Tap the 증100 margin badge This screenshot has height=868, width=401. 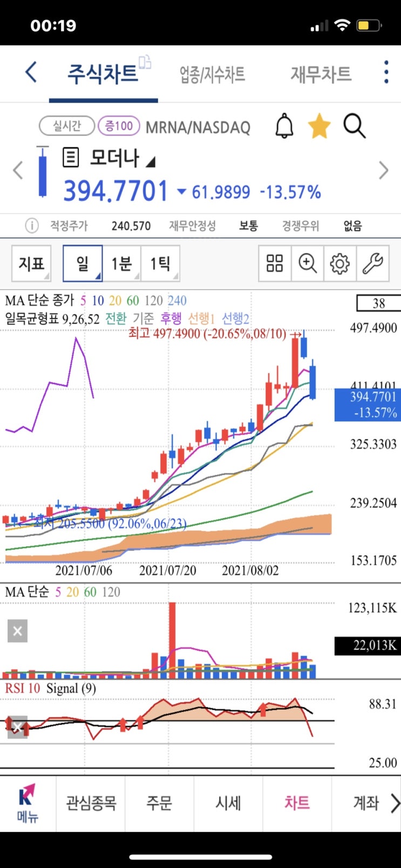[x=119, y=126]
